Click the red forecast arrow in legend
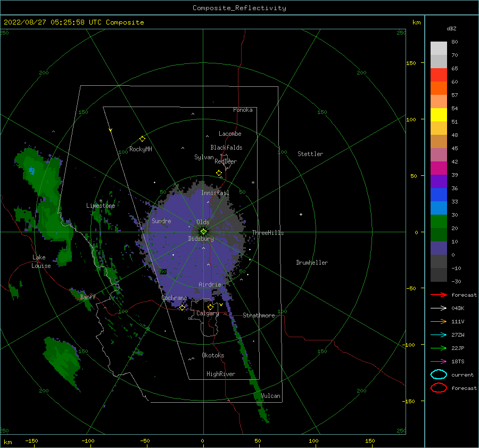Image resolution: width=479 pixels, height=448 pixels. pos(439,295)
